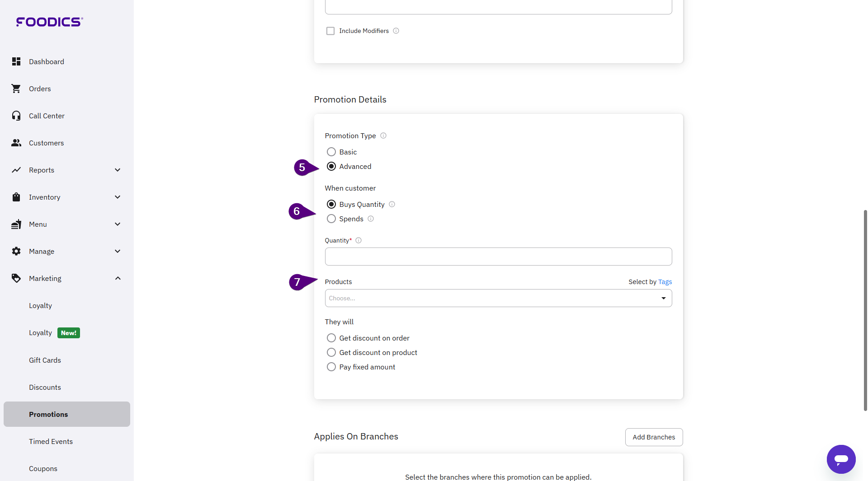Click the Customers people icon
Screen dimensions: 868x481
16,143
